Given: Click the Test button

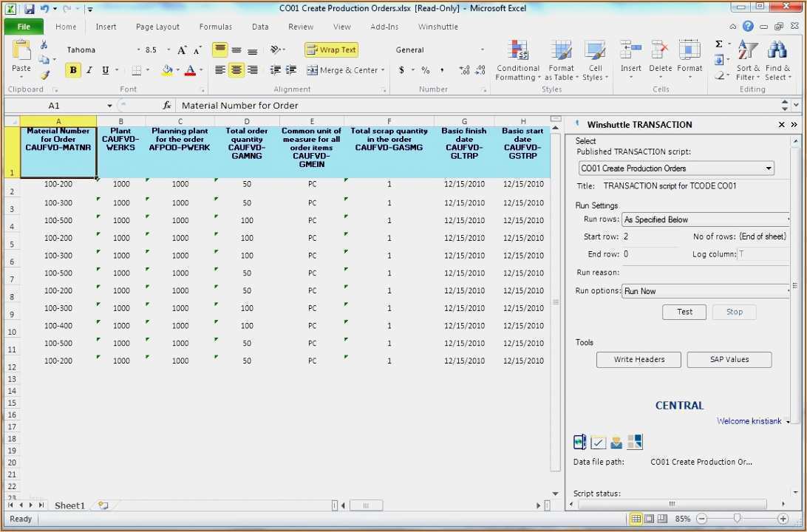Looking at the screenshot, I should point(684,312).
